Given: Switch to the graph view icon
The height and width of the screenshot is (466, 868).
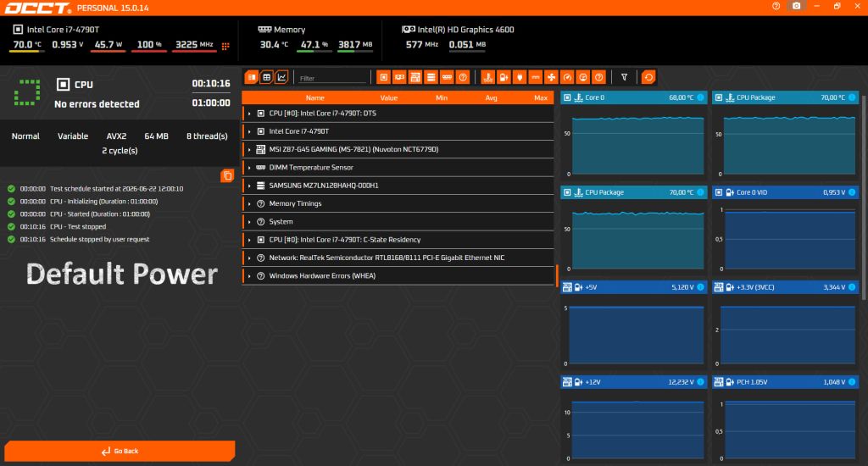Looking at the screenshot, I should 281,77.
